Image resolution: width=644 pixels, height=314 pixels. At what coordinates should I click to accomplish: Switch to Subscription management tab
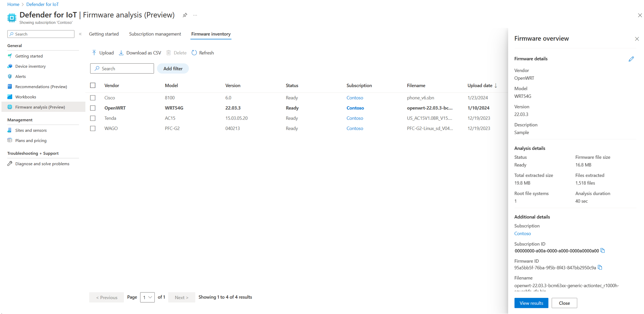(x=155, y=34)
